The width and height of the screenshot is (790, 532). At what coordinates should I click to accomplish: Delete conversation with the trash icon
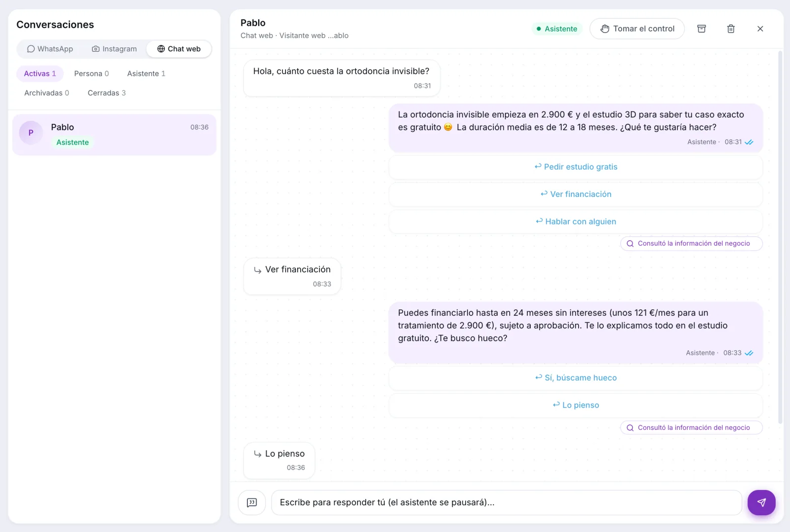(731, 29)
